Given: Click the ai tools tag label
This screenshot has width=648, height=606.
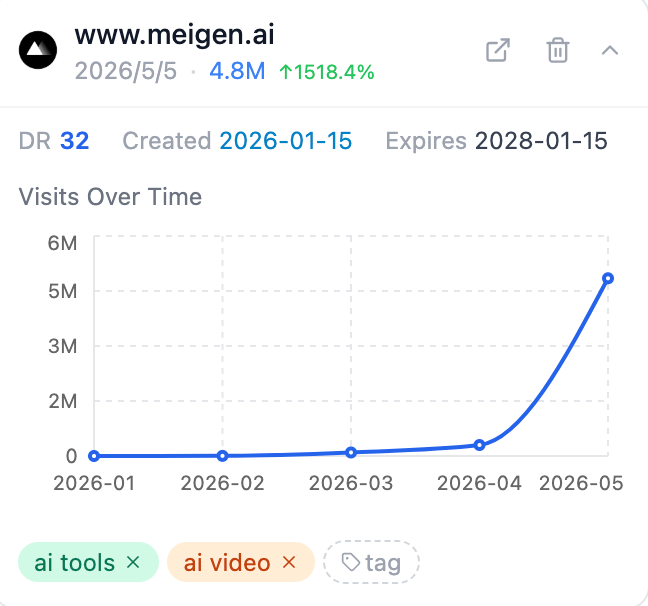Looking at the screenshot, I should [74, 563].
